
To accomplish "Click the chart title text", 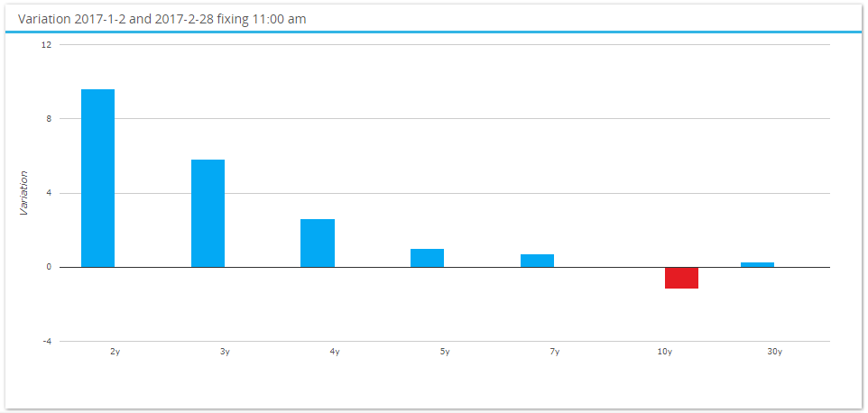I will pos(162,19).
